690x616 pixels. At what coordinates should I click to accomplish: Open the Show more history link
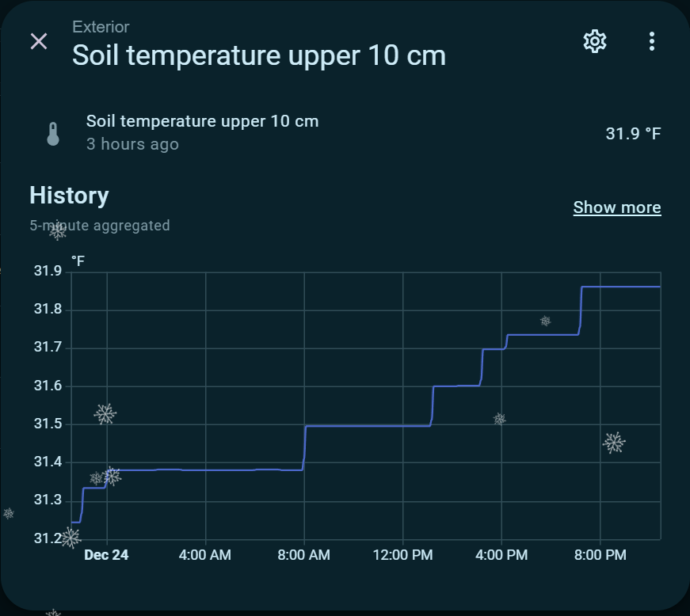(616, 207)
